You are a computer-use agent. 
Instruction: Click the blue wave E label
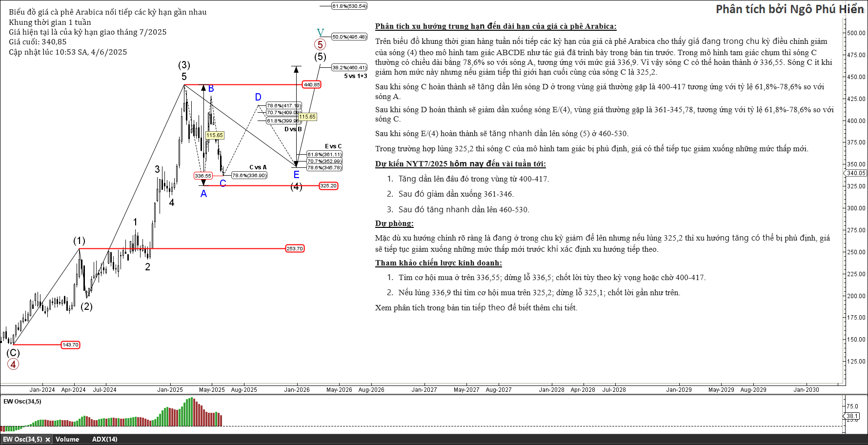coord(296,175)
